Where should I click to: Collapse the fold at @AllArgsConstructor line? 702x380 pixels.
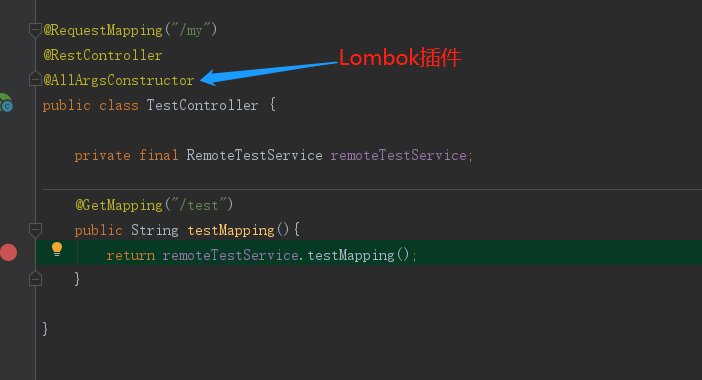(35, 80)
